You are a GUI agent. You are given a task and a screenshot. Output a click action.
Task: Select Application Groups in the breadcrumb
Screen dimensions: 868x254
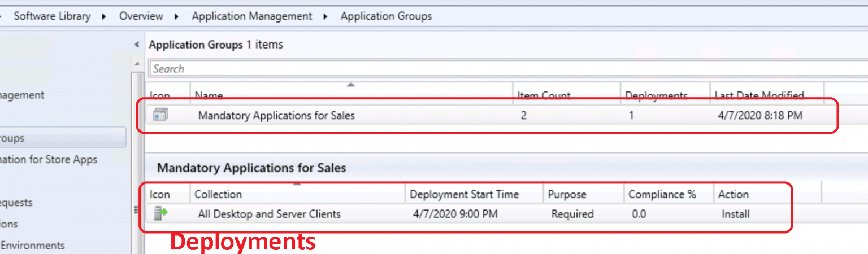coord(386,16)
